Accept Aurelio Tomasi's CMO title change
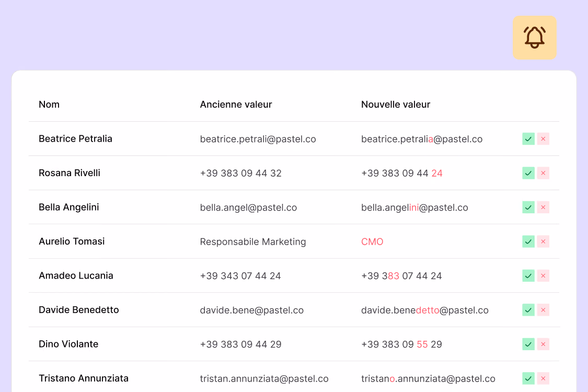Screen dimensions: 588x392 point(528,241)
